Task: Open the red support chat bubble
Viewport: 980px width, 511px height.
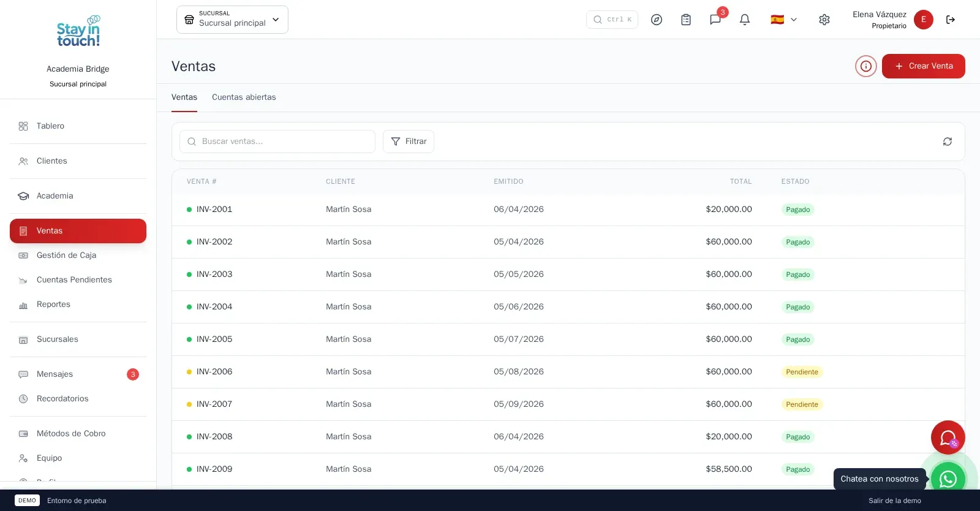Action: (948, 437)
